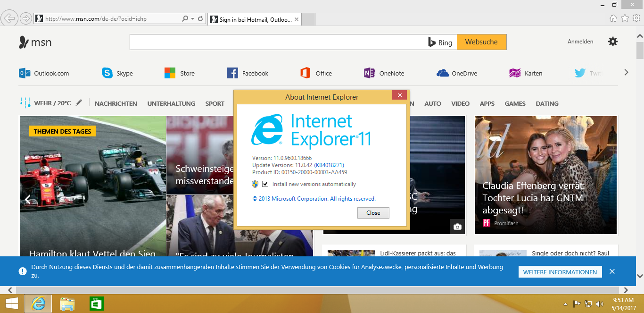The width and height of the screenshot is (644, 313).
Task: Click the camera gallery icon on the article image
Action: tap(457, 227)
